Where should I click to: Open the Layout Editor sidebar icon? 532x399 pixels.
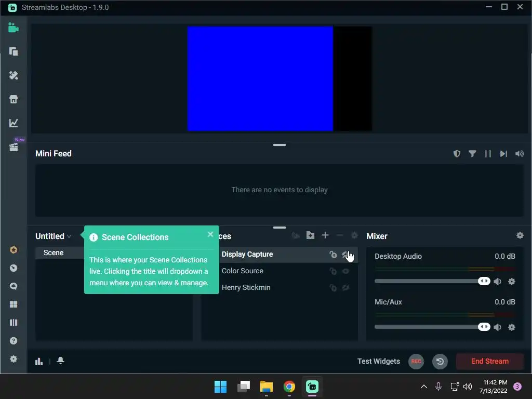pos(13,51)
